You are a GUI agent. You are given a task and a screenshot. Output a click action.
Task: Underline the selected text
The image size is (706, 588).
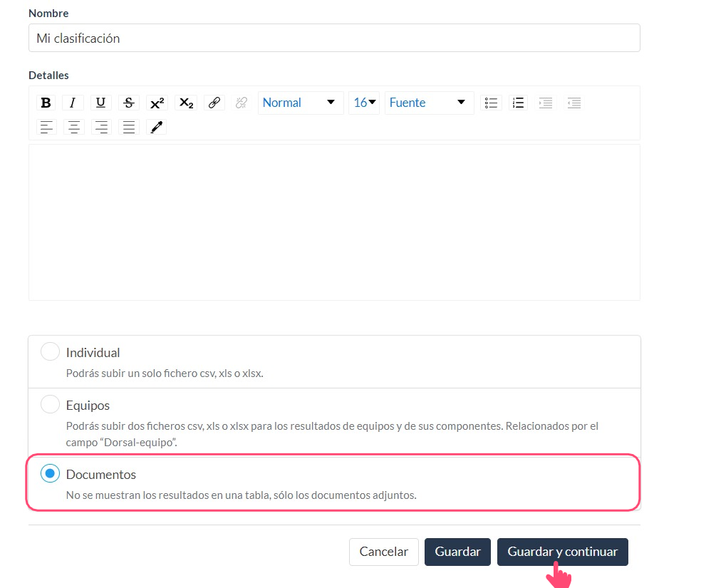click(101, 103)
